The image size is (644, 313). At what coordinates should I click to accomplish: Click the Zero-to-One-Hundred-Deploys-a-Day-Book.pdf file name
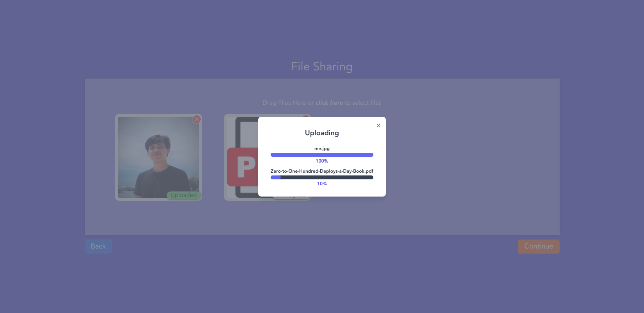[322, 171]
